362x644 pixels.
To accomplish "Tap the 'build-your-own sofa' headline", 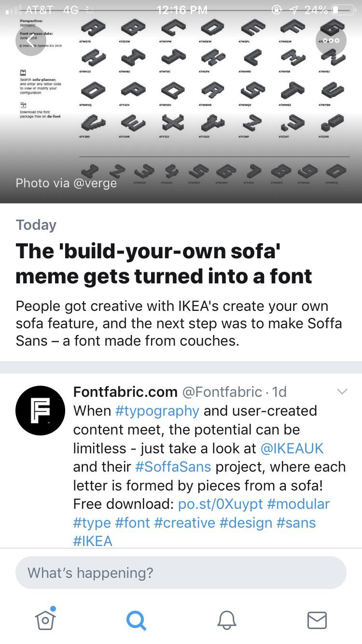I will (x=164, y=264).
